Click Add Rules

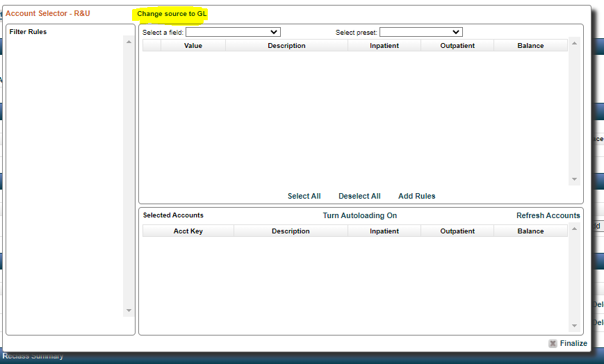pos(417,196)
